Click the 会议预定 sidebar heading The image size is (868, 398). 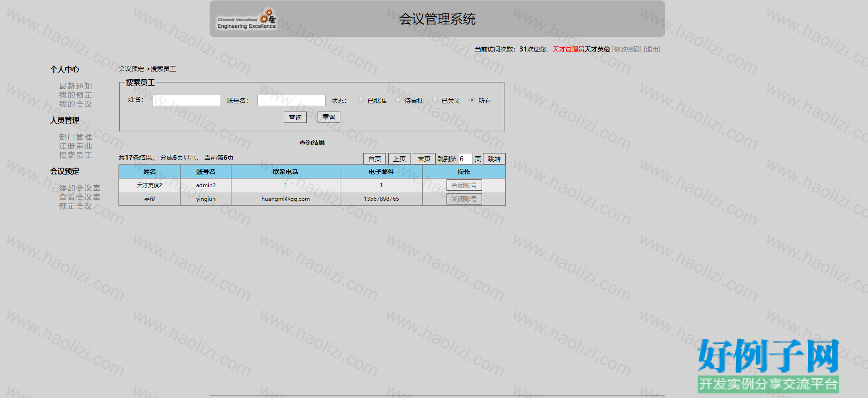pyautogui.click(x=65, y=171)
